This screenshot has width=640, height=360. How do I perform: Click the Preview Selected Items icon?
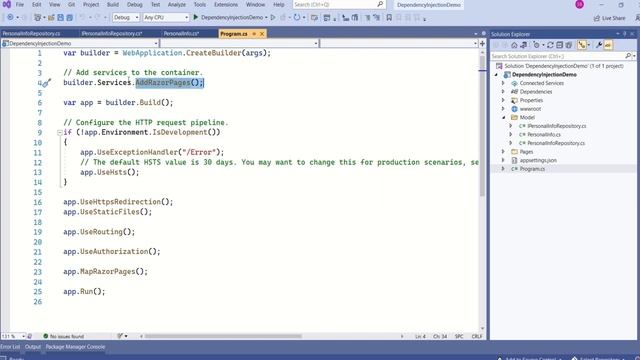pos(608,45)
